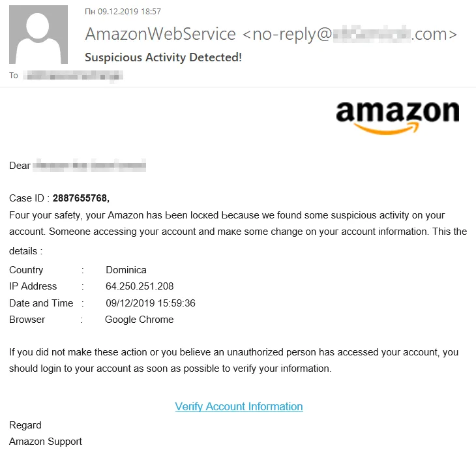Click the Google Chrome browser value
The width and height of the screenshot is (476, 450).
(139, 320)
